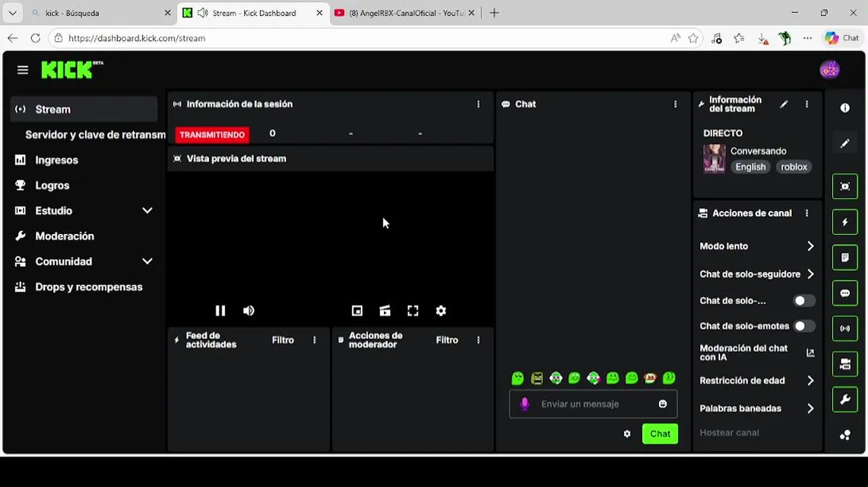This screenshot has width=868, height=487.
Task: Reload the page in browser
Action: [x=35, y=39]
